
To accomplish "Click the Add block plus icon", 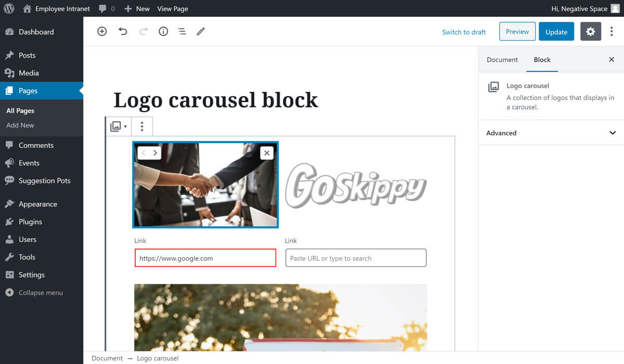I will pyautogui.click(x=102, y=32).
